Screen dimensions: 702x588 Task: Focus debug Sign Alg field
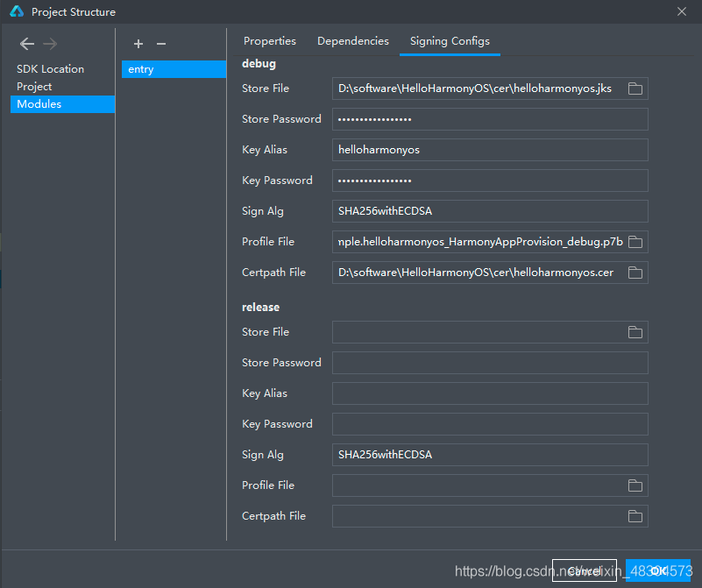pyautogui.click(x=490, y=211)
